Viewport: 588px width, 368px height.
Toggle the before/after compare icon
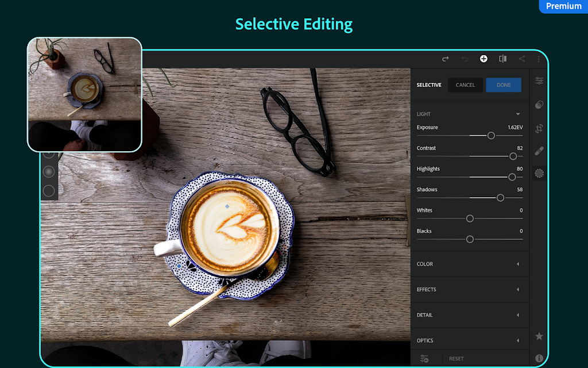[503, 59]
